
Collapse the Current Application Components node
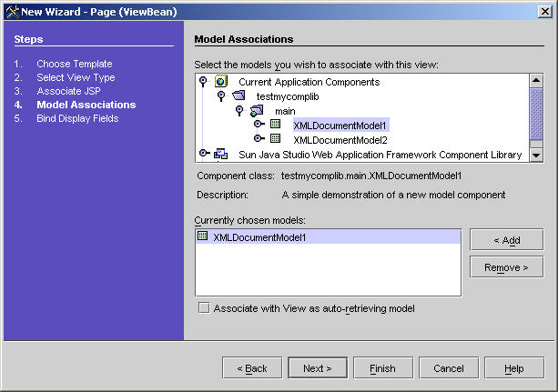pos(203,82)
